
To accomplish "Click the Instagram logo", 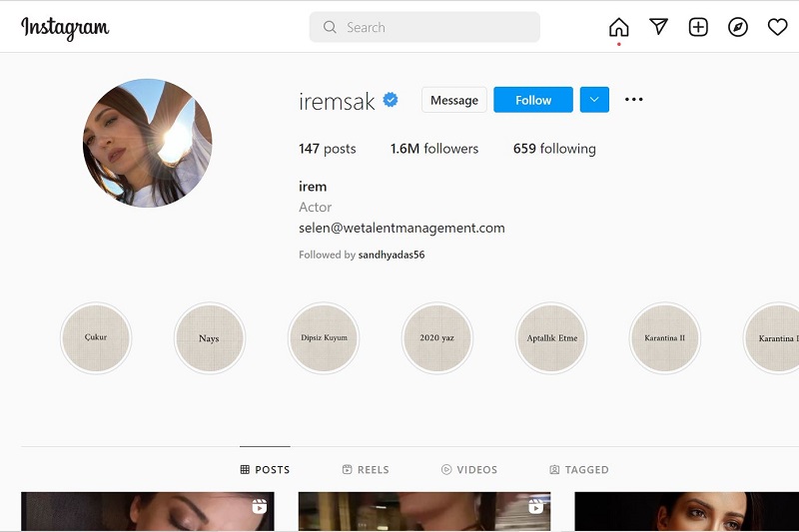I will [65, 28].
